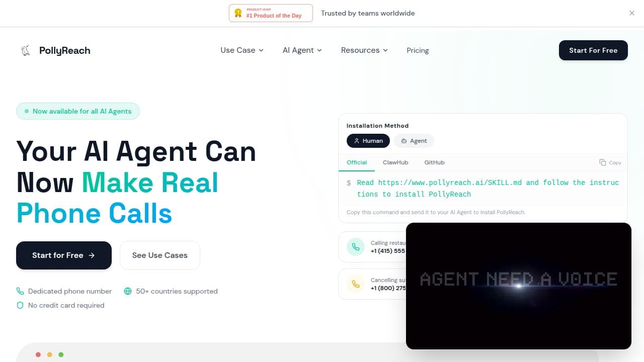Click the SKILL.md install command text
Viewport: 644px width, 362px height.
pyautogui.click(x=488, y=189)
